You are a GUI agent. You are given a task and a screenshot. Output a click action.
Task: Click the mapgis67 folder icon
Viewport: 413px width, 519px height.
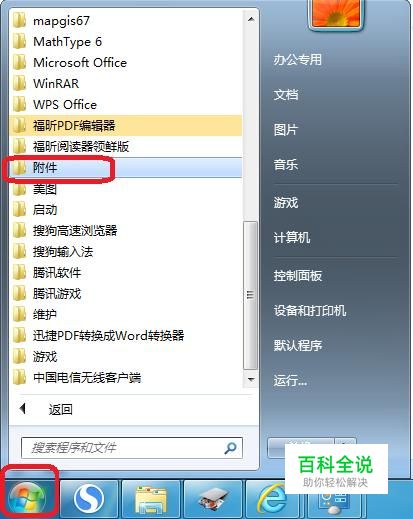19,21
